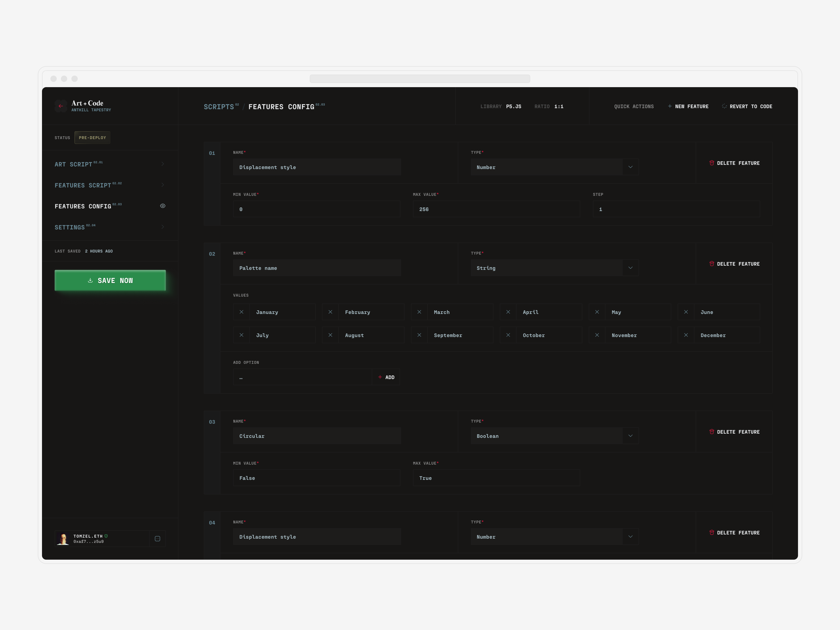Remove the March value
This screenshot has height=630, width=840.
(419, 312)
